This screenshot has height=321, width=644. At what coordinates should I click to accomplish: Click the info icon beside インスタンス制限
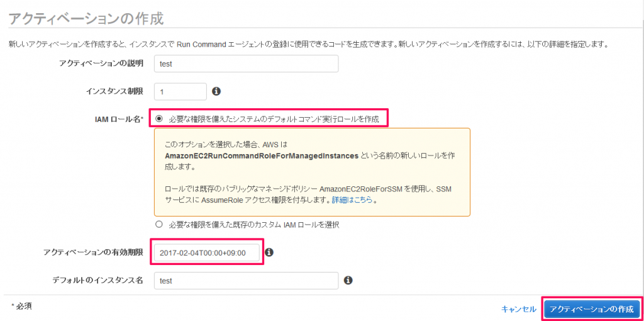[216, 91]
